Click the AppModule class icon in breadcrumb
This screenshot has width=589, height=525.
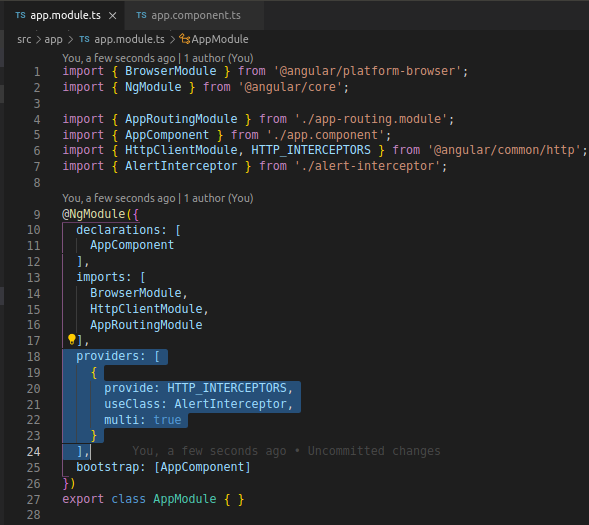click(x=184, y=39)
